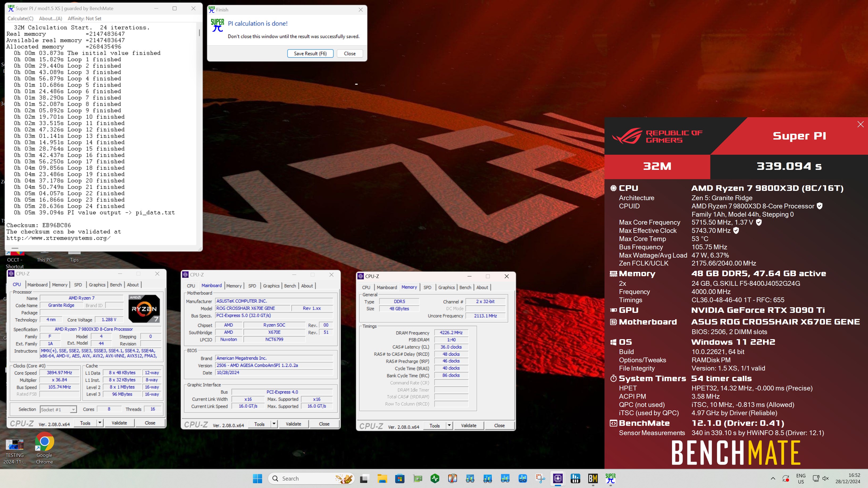
Task: Open the OCCT Shortcut desktop icon
Action: point(15,259)
